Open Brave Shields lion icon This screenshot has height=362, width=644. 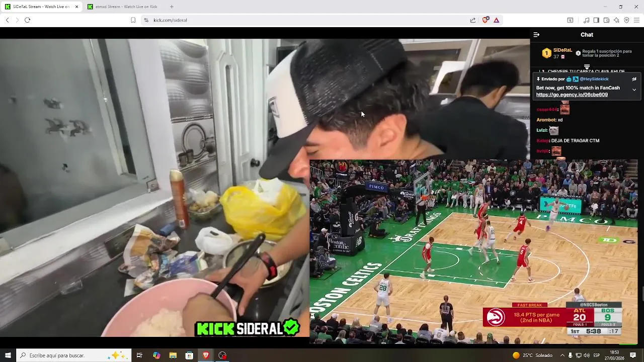tap(486, 20)
